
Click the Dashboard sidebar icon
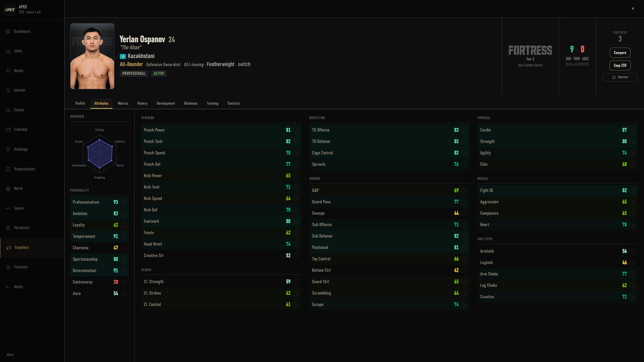click(x=8, y=31)
